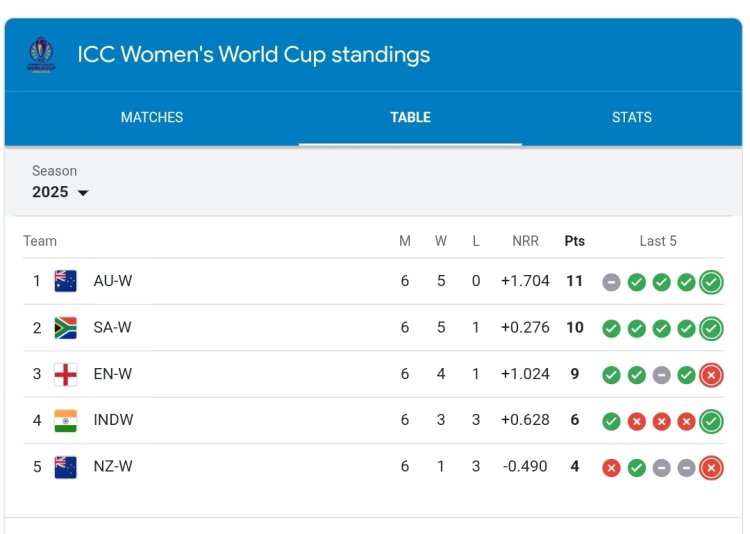Click the New Zealand flag icon
Image resolution: width=750 pixels, height=534 pixels.
pos(66,467)
